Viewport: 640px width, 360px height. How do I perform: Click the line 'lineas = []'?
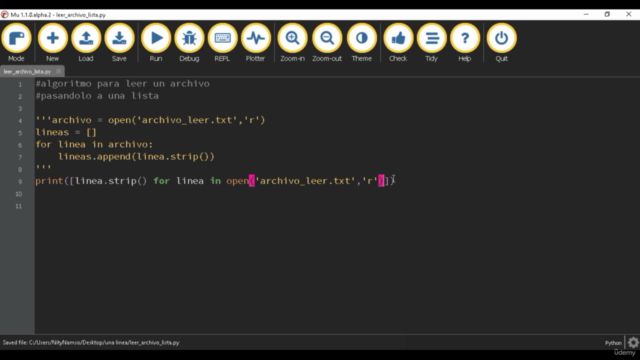pos(66,132)
